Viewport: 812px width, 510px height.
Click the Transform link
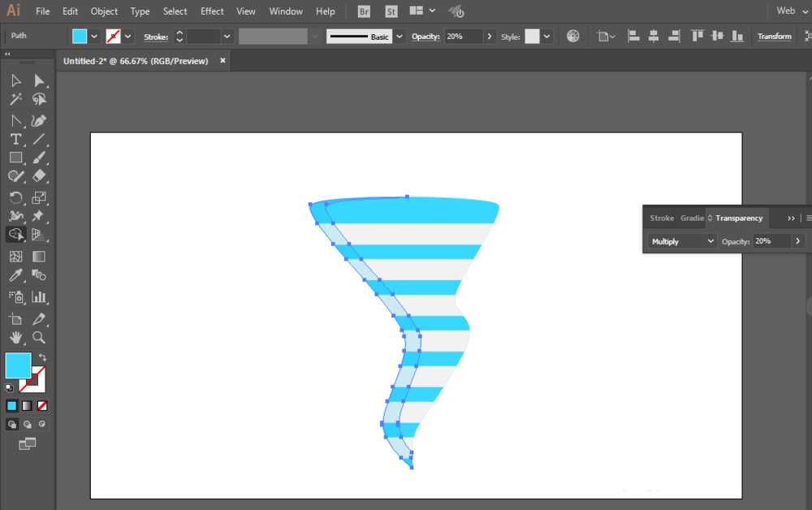coord(774,37)
